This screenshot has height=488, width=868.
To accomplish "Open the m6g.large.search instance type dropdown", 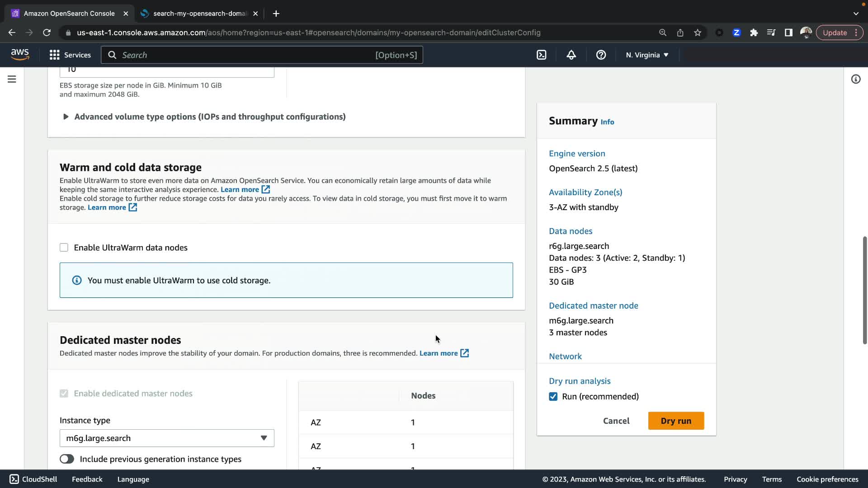I will [x=167, y=438].
